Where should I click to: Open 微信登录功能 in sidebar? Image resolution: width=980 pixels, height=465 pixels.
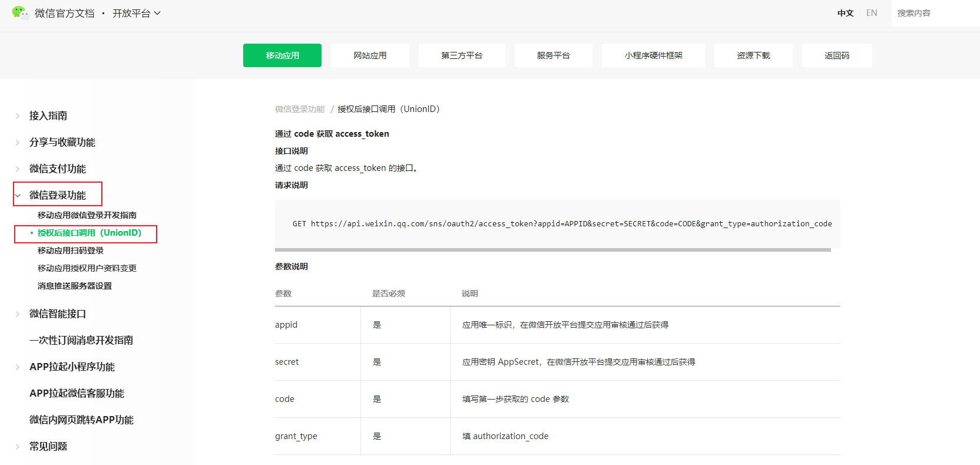pyautogui.click(x=58, y=195)
